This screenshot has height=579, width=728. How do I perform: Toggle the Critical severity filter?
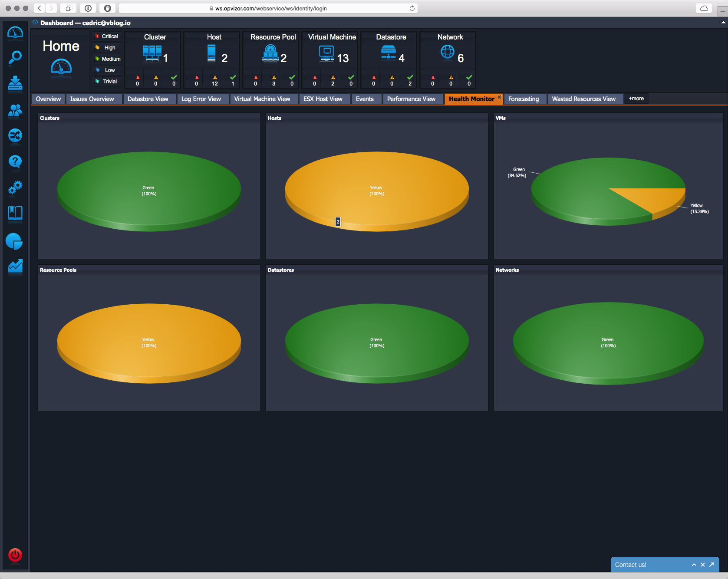coord(107,36)
